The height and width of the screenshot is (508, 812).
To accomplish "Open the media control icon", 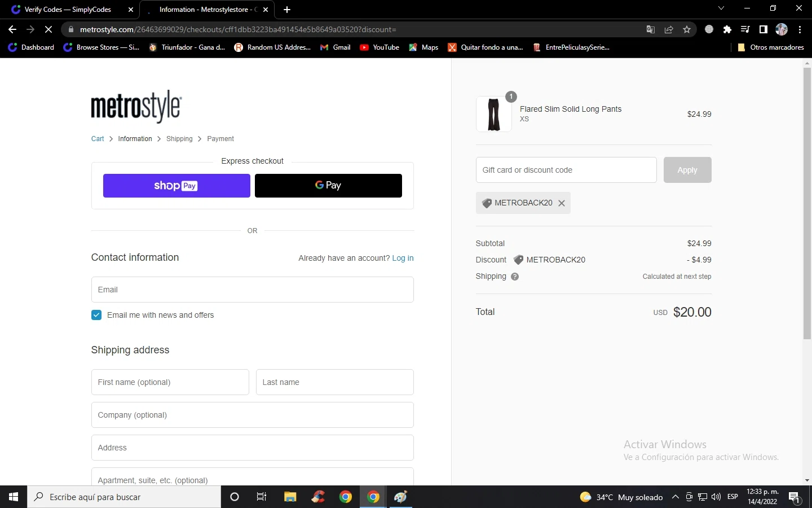I will (745, 29).
